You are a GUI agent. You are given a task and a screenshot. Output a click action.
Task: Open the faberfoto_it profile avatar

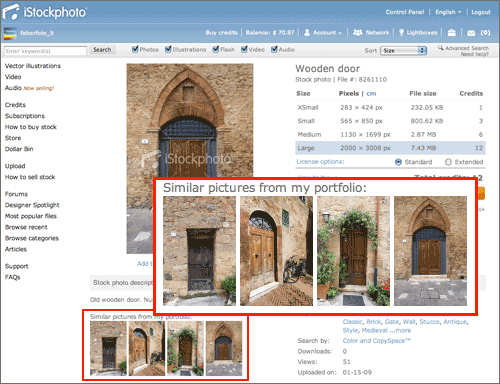pyautogui.click(x=10, y=33)
